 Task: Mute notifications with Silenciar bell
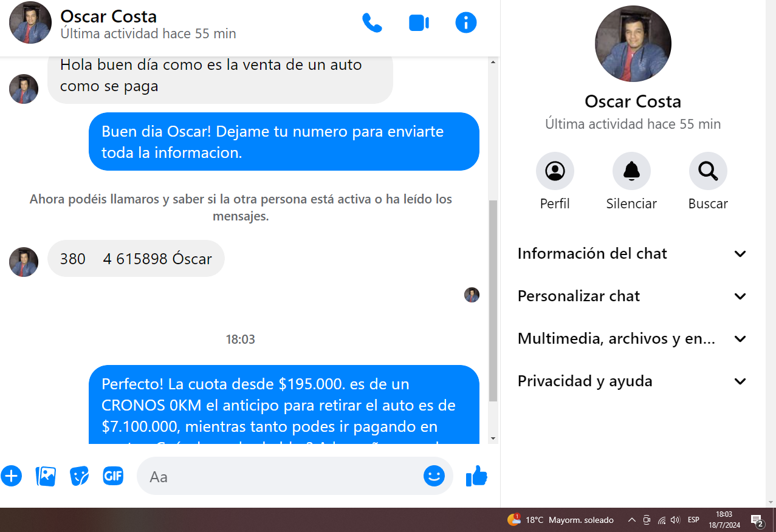pyautogui.click(x=631, y=171)
